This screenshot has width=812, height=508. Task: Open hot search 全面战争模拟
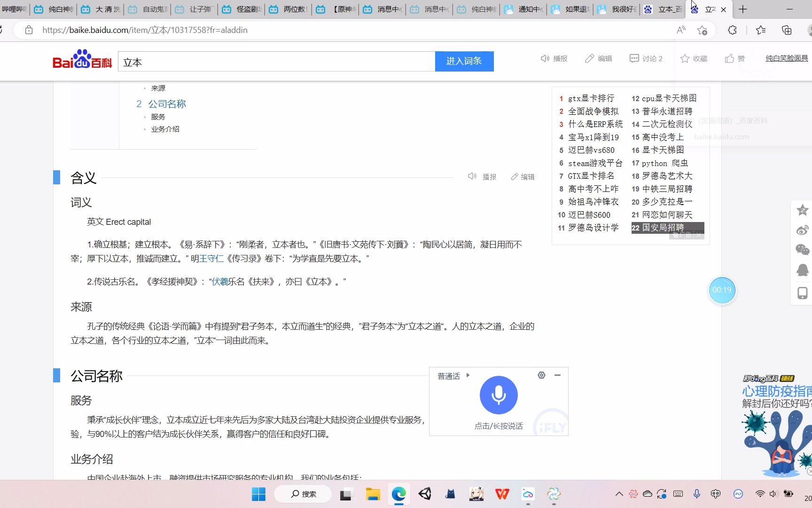coord(593,111)
